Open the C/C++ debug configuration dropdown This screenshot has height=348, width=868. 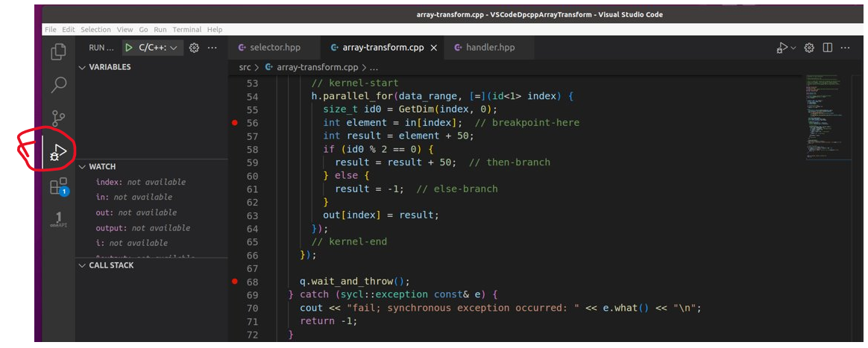click(158, 48)
